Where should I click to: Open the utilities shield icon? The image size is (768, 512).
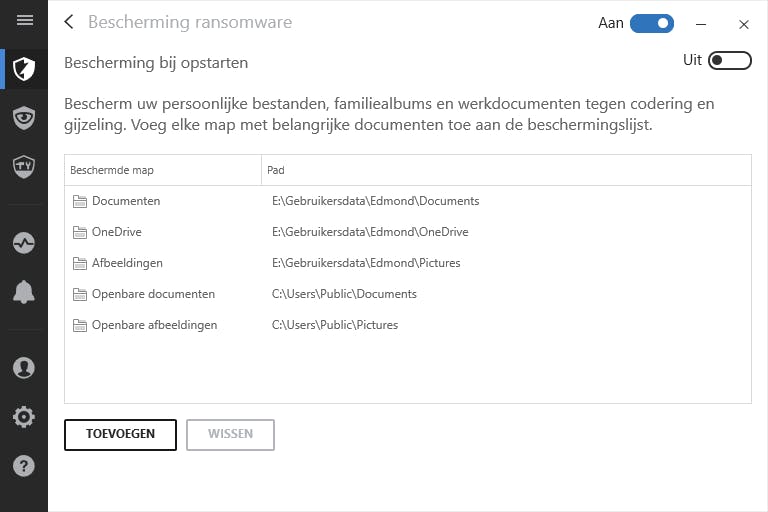pyautogui.click(x=24, y=165)
